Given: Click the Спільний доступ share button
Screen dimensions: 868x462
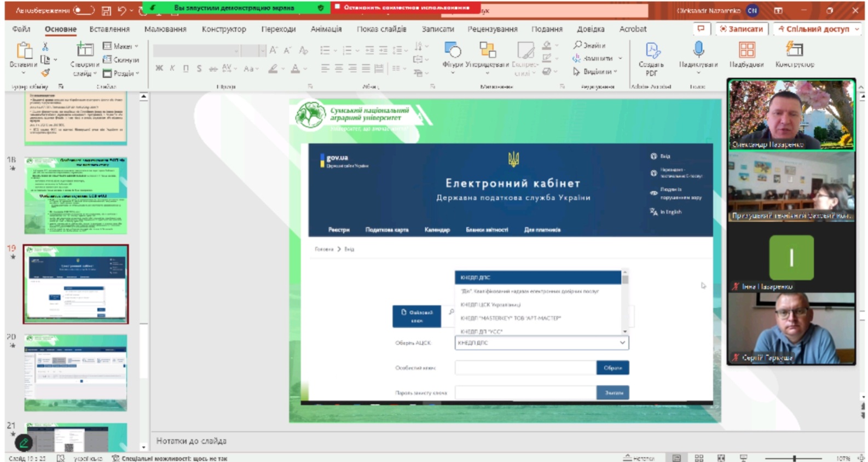Looking at the screenshot, I should pyautogui.click(x=817, y=28).
